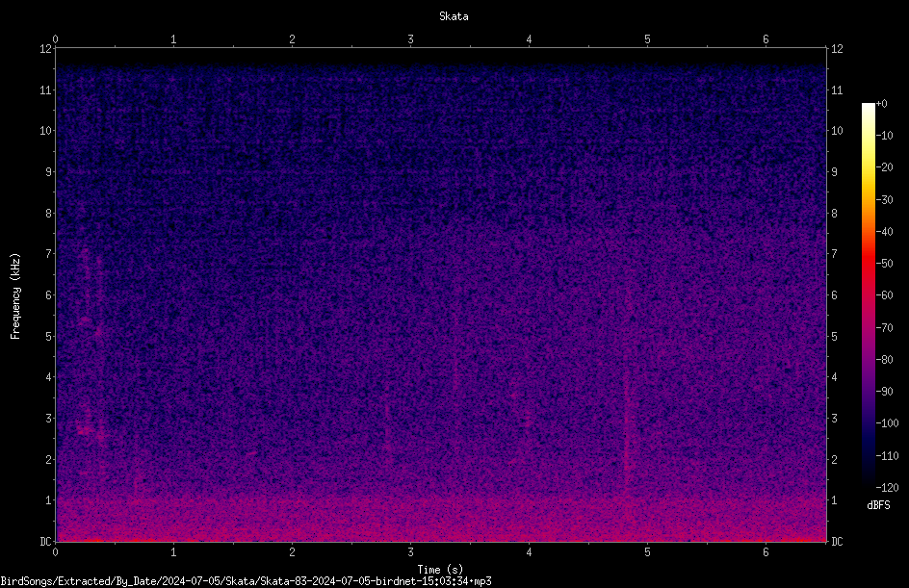Image resolution: width=909 pixels, height=588 pixels.
Task: Click the "2" tick on the left frequency axis
Action: point(48,459)
